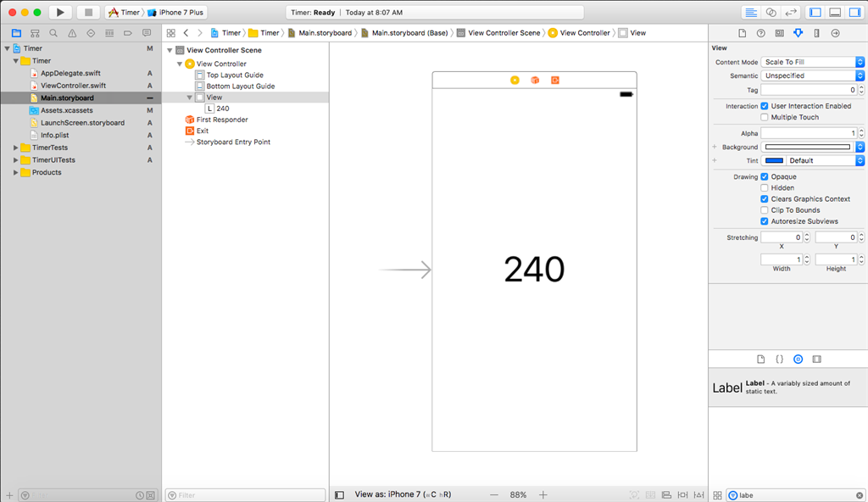Show the Quick Help inspector
Image resolution: width=868 pixels, height=502 pixels.
pos(761,33)
